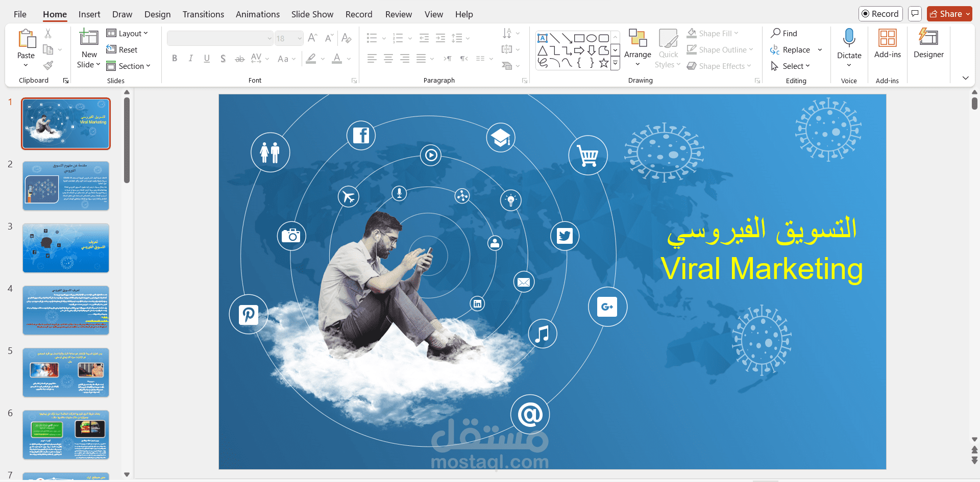
Task: Click the Increase Indent icon
Action: (x=440, y=38)
